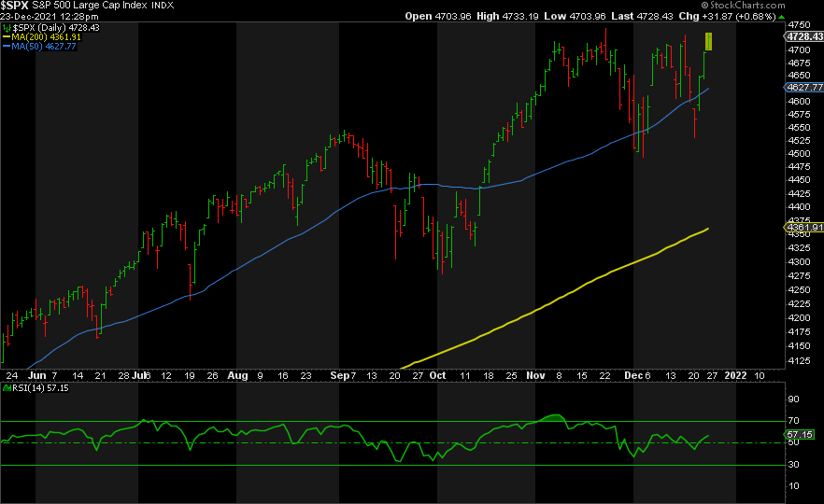
Task: Click the RSI 70 overbought axis label
Action: coord(793,421)
